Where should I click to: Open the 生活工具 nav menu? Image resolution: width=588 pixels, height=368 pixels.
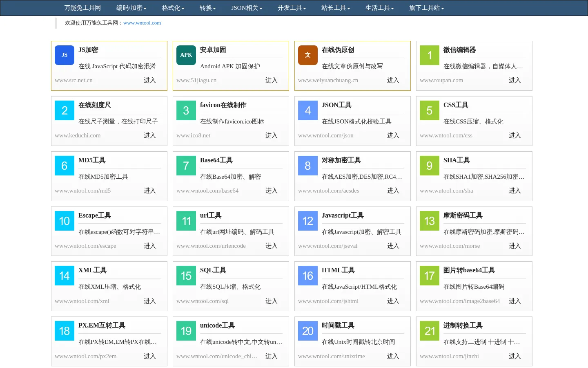point(380,8)
